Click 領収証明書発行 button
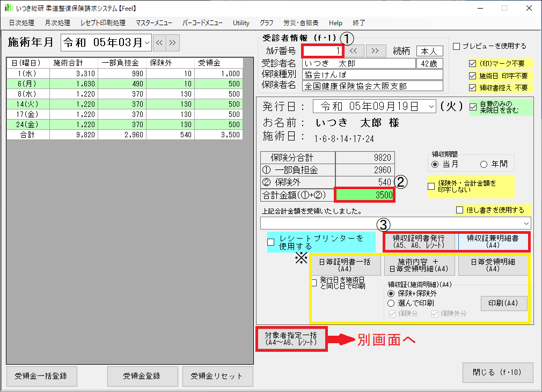Image resolution: width=542 pixels, height=392 pixels. [420, 242]
